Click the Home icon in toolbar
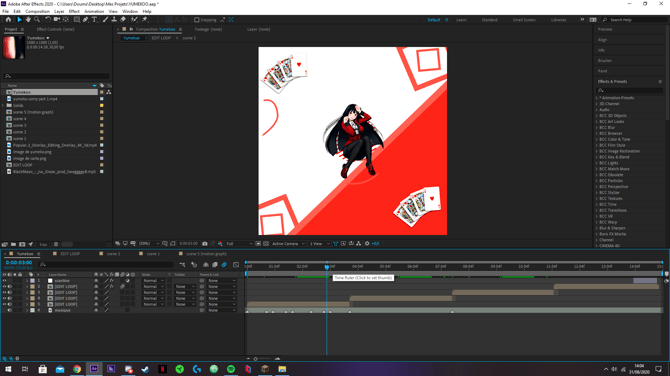Viewport: 670px width, 376px height. [8, 20]
